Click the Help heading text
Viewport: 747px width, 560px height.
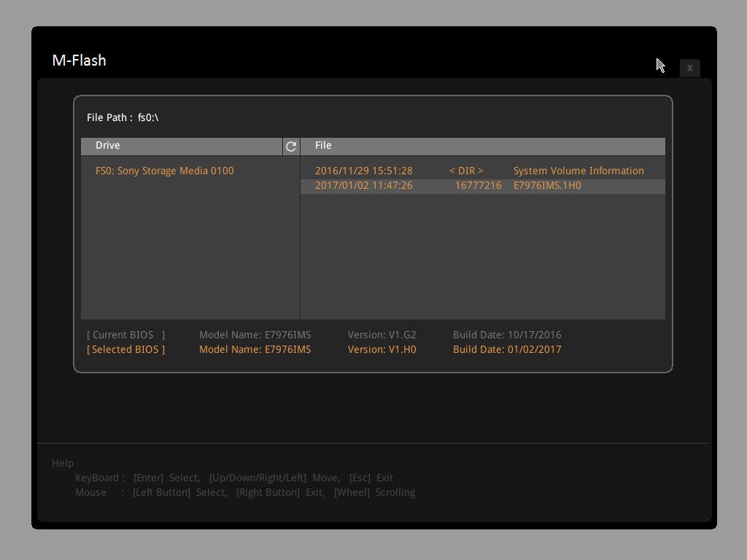tap(63, 463)
